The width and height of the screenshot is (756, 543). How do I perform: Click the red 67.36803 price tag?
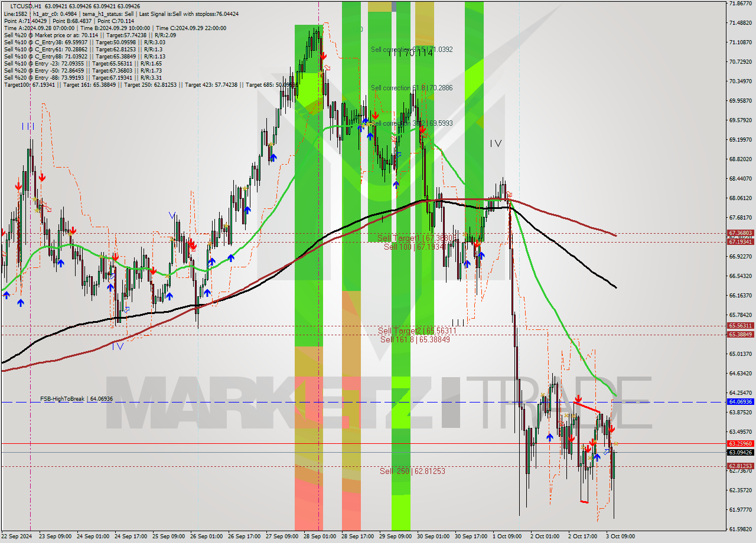pyautogui.click(x=740, y=233)
